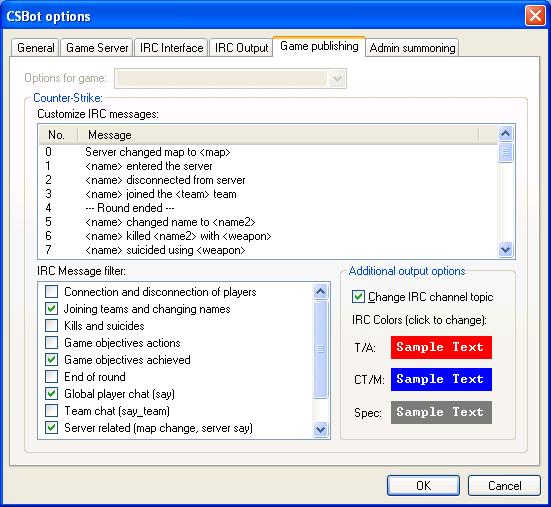Confirm settings with the OK button
The image size is (551, 507).
click(423, 486)
